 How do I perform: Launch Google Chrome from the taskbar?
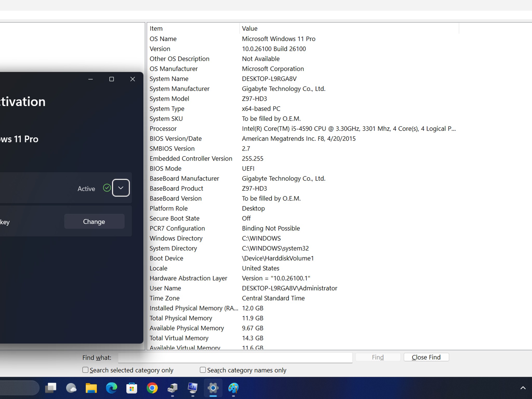click(x=152, y=388)
